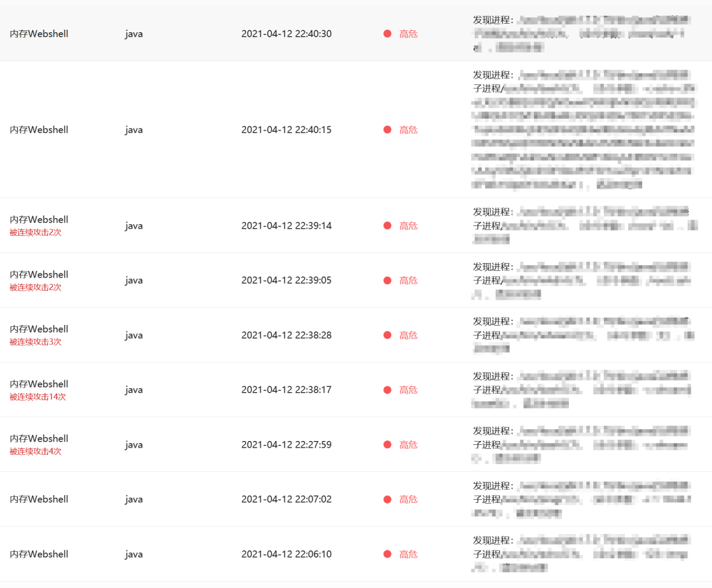
Task: Select timestamp 2021-04-12 22:39:05
Action: click(286, 280)
